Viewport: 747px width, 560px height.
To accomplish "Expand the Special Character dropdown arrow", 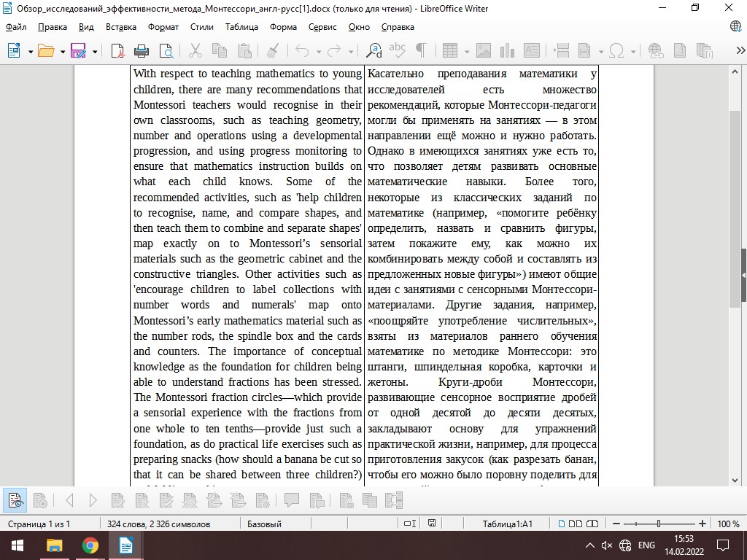I will (633, 51).
